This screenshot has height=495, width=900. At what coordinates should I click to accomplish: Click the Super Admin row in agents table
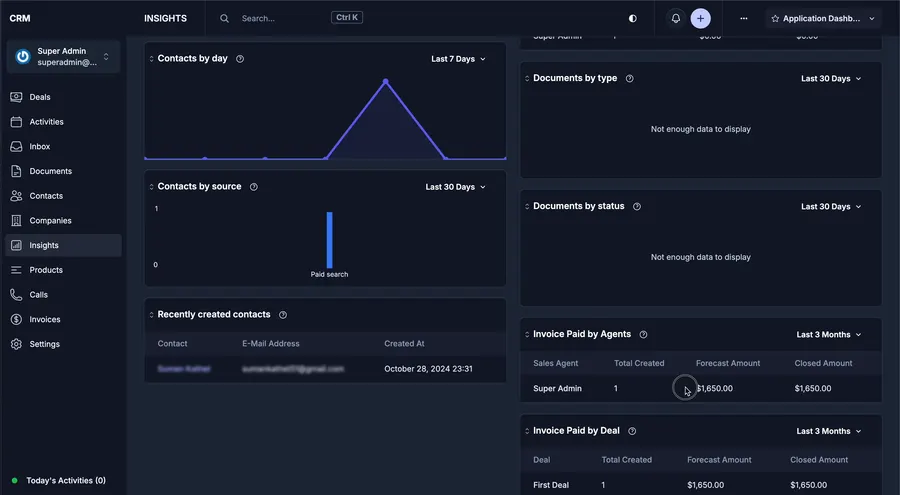coord(701,388)
